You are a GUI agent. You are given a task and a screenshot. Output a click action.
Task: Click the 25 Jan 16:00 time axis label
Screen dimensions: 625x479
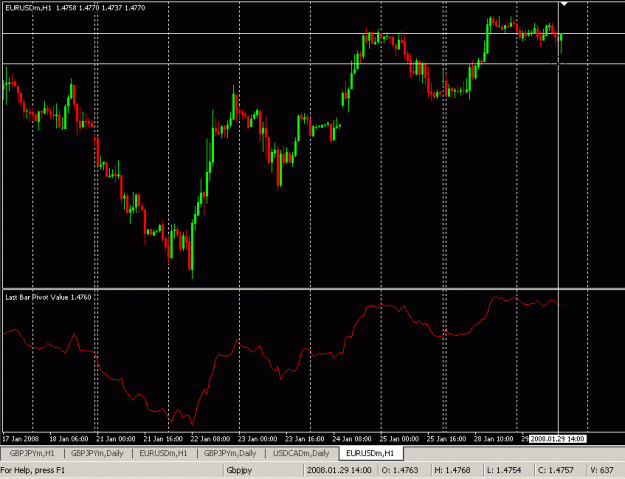tap(446, 439)
